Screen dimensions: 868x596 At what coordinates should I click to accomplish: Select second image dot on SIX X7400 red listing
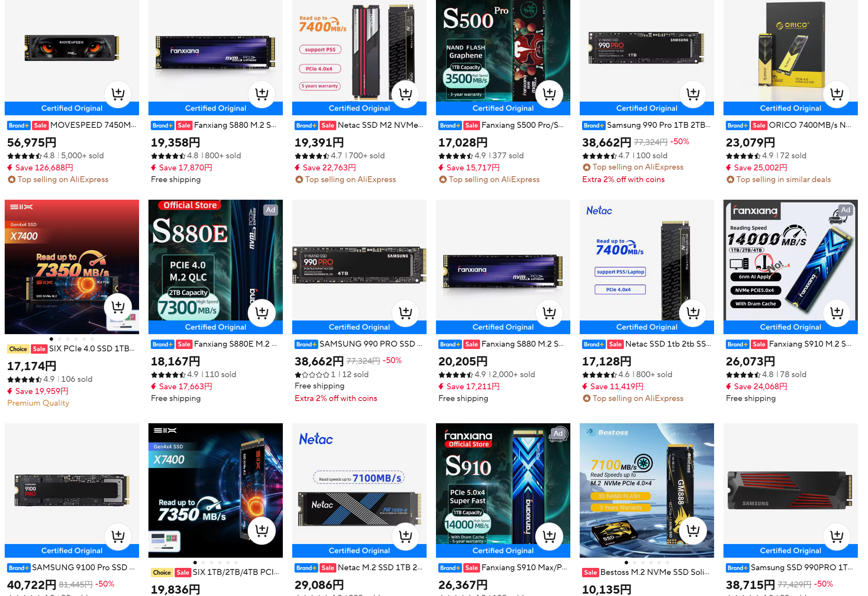tap(59, 339)
